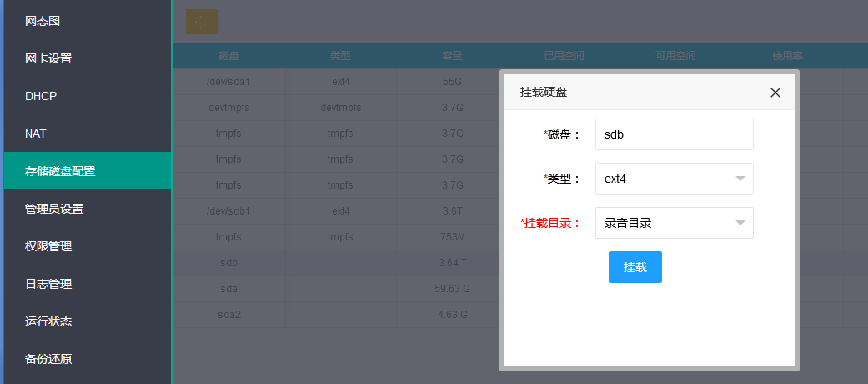Select 存储磁盘配置 in the sidebar
Screen dimensions: 868x384
tap(60, 171)
